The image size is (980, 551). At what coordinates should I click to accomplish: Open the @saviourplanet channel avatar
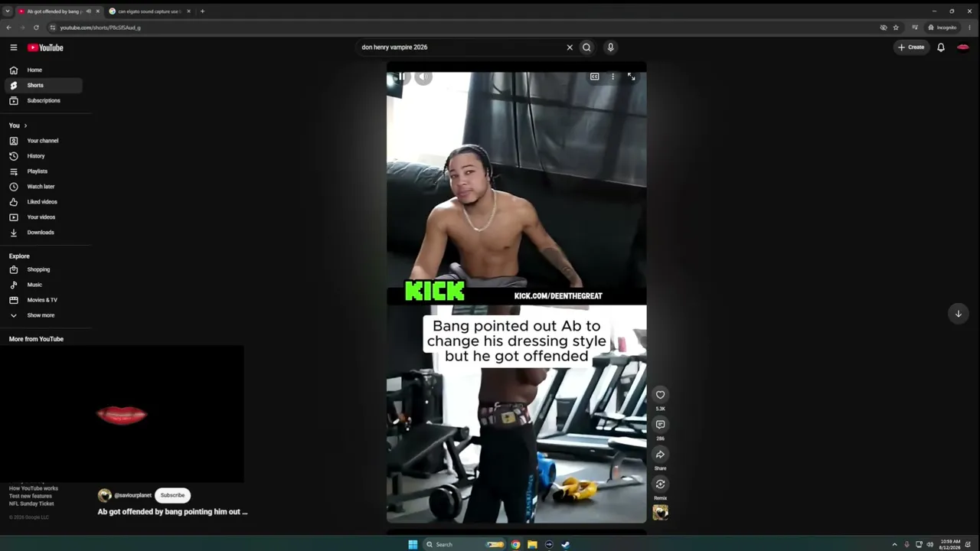105,495
